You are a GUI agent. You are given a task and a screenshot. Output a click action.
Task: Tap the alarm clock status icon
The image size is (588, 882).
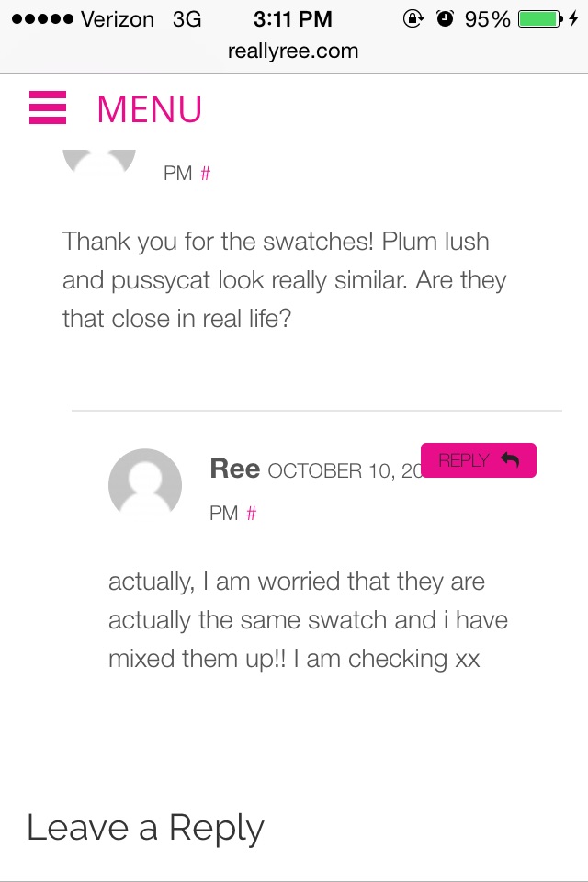pyautogui.click(x=445, y=19)
